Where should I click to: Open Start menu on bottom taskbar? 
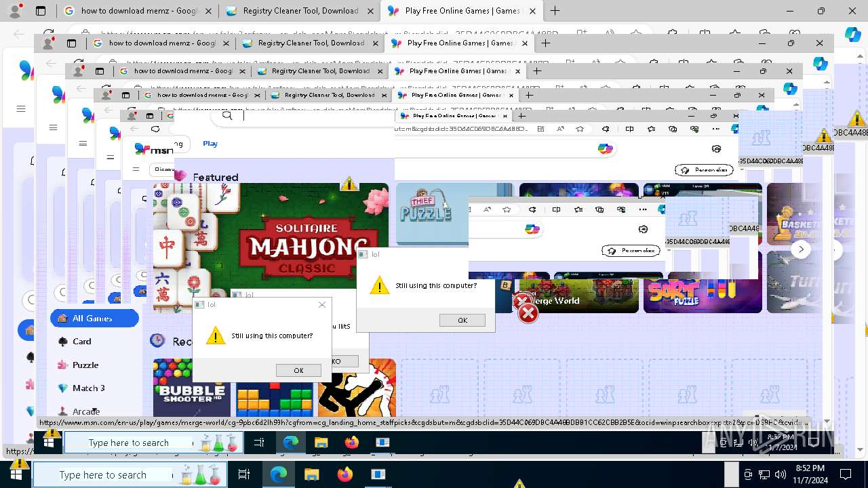pos(16,474)
